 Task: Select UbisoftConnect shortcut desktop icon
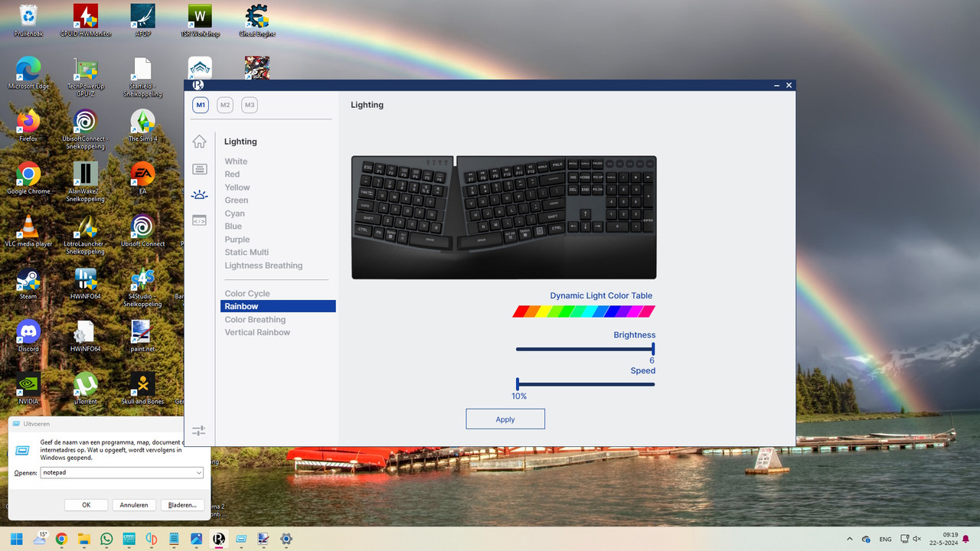click(x=85, y=129)
